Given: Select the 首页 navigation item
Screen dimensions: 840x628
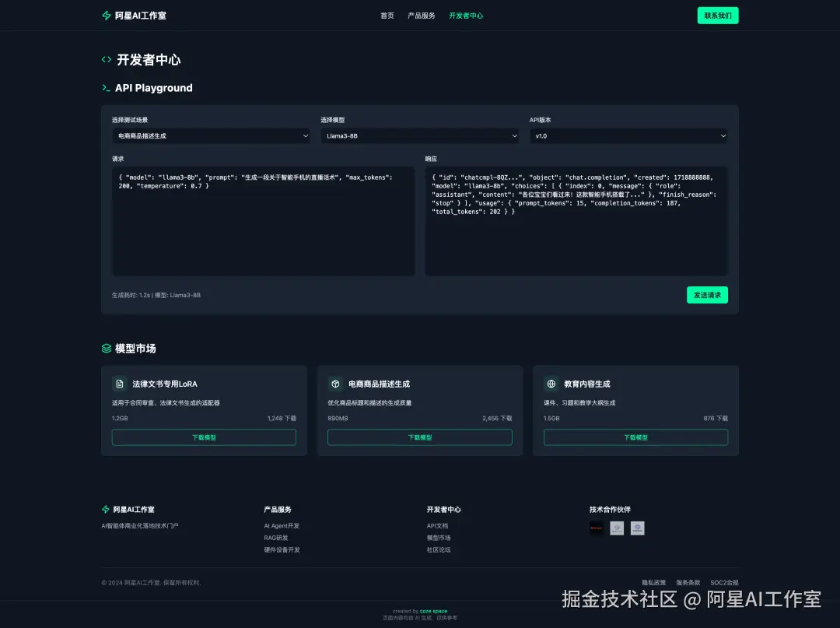Looking at the screenshot, I should pyautogui.click(x=387, y=15).
